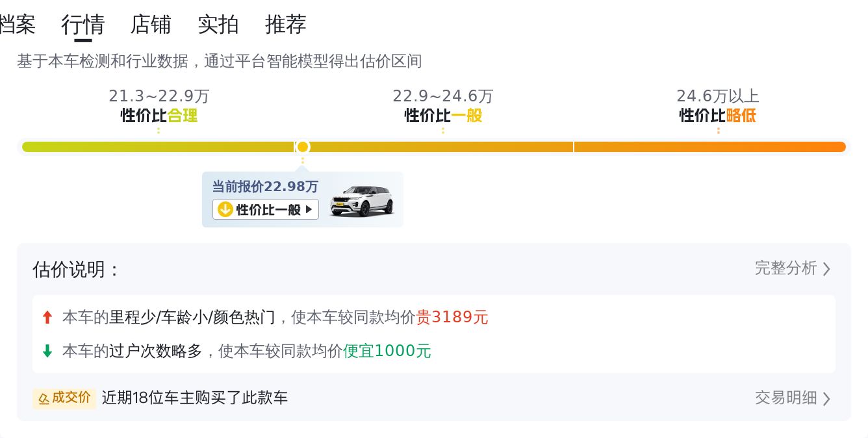868x438 pixels.
Task: Switch to the 档案 tab
Action: tap(17, 25)
